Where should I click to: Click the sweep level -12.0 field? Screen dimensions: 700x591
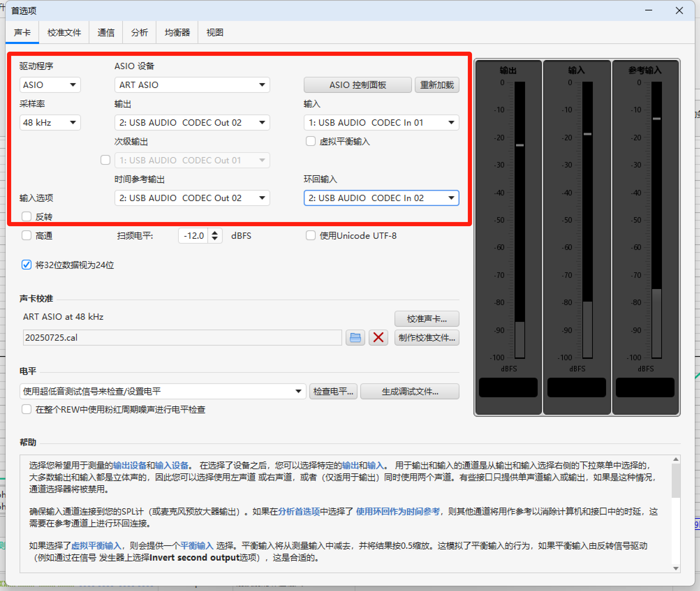(193, 236)
